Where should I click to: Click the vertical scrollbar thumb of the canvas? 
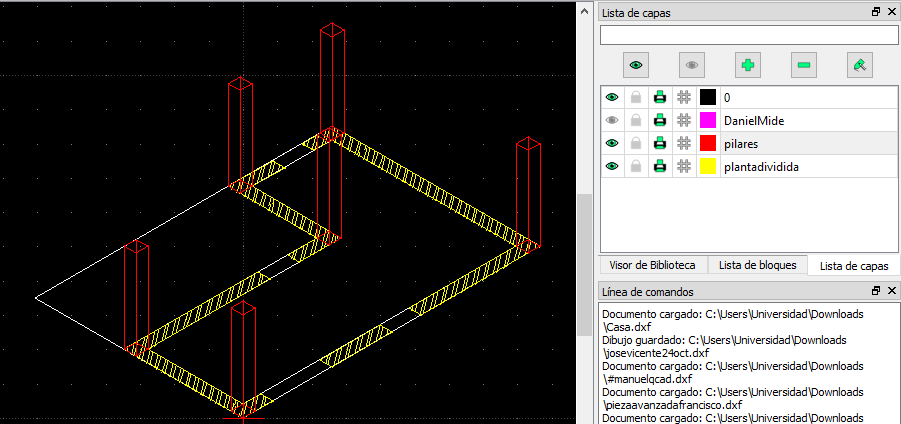[x=584, y=264]
